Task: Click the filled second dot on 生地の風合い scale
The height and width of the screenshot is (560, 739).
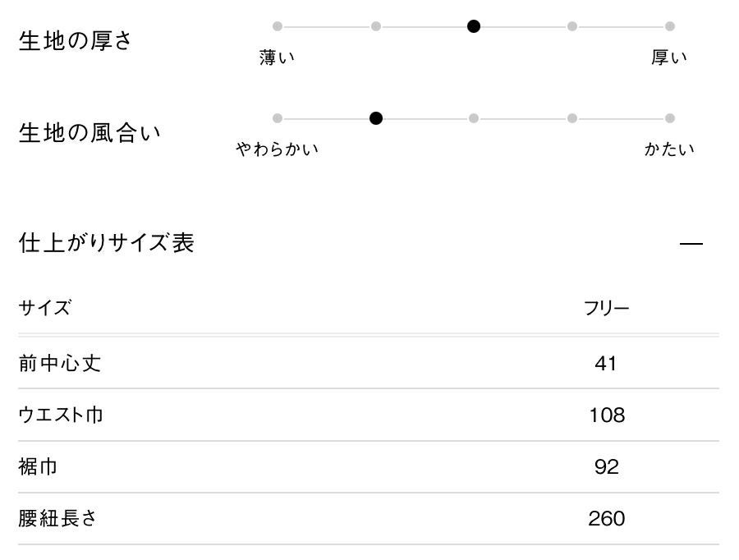Action: point(376,118)
